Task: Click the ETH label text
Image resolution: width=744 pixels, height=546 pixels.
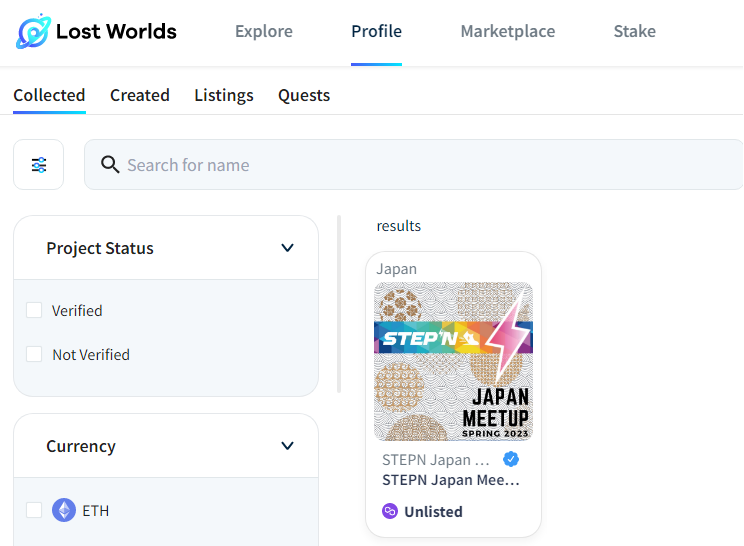Action: coord(96,511)
